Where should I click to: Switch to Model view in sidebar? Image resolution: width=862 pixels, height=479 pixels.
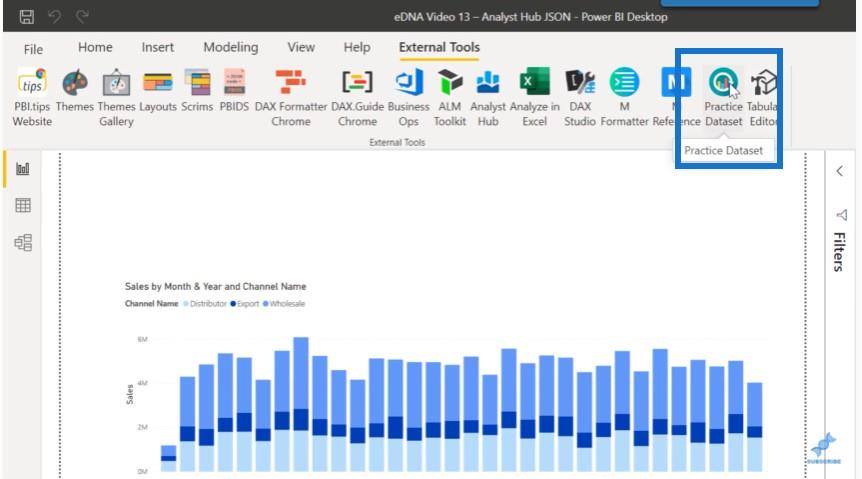click(22, 242)
